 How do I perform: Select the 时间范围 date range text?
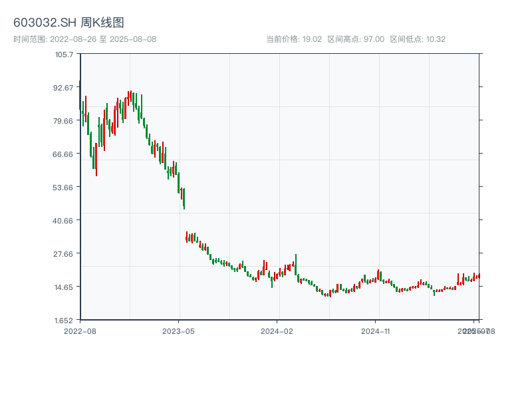click(84, 39)
